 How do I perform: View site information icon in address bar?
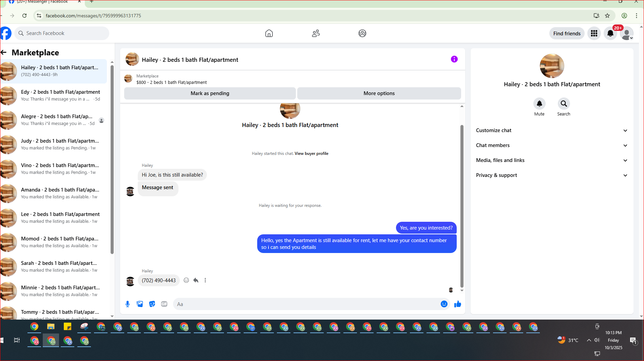click(39, 16)
